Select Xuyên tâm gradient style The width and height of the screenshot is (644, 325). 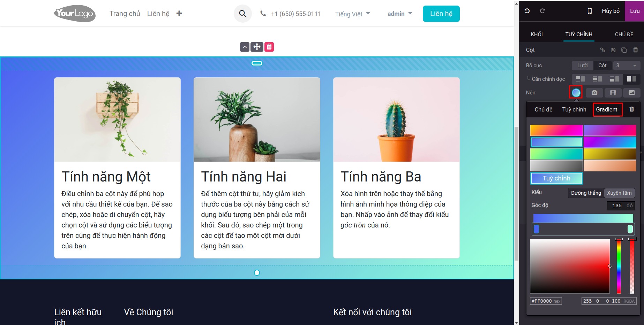click(620, 193)
